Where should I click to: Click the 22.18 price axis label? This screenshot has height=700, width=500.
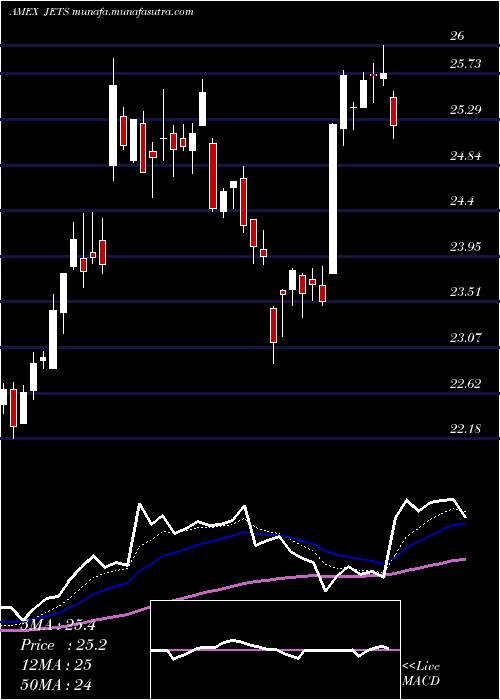click(x=466, y=429)
